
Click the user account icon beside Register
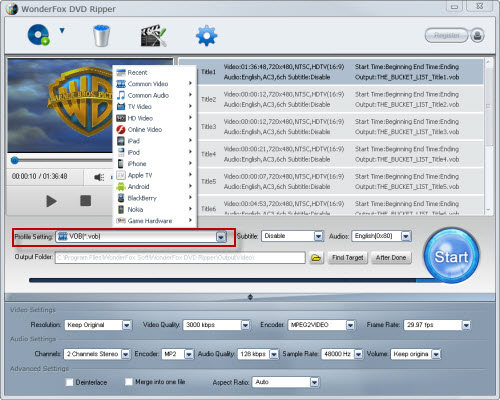click(x=477, y=35)
